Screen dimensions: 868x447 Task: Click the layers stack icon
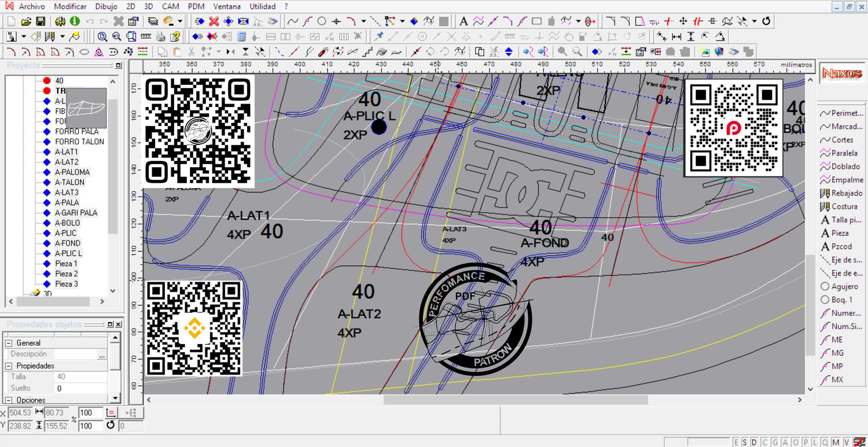pos(153,21)
